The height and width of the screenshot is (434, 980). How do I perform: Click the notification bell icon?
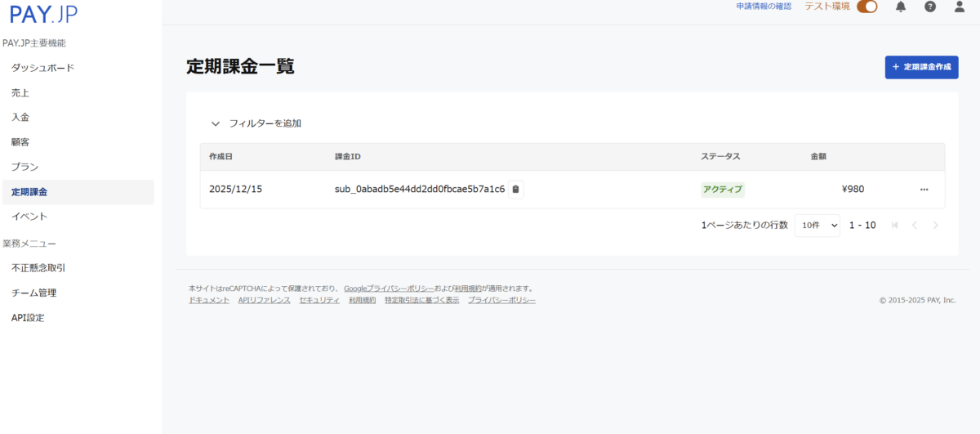tap(901, 7)
